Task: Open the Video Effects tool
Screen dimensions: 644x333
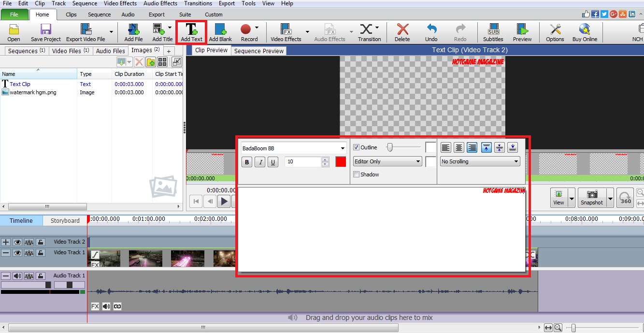Action: pos(286,32)
